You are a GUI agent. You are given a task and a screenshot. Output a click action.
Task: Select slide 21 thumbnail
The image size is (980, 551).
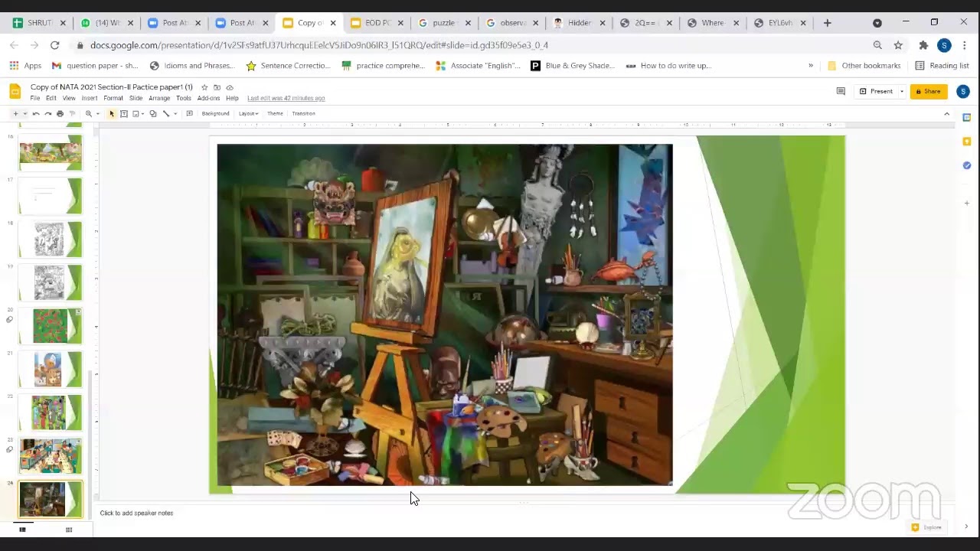[51, 369]
